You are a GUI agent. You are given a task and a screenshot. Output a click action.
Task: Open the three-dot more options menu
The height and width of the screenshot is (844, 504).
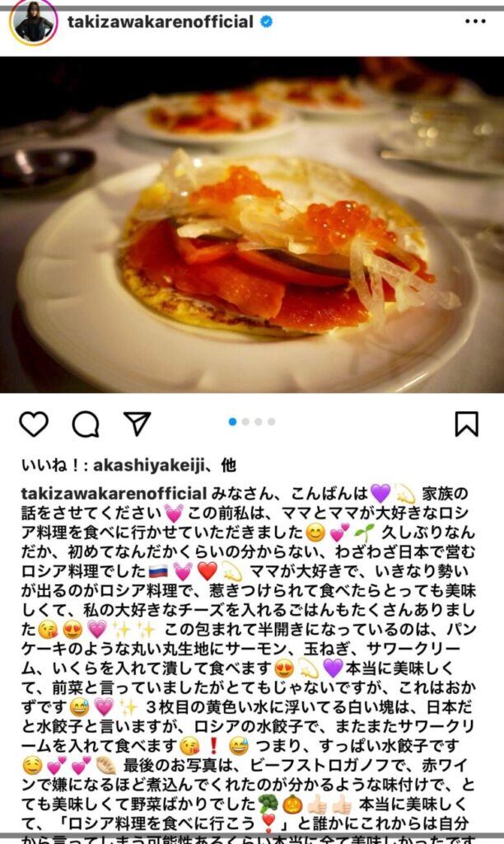pyautogui.click(x=475, y=21)
